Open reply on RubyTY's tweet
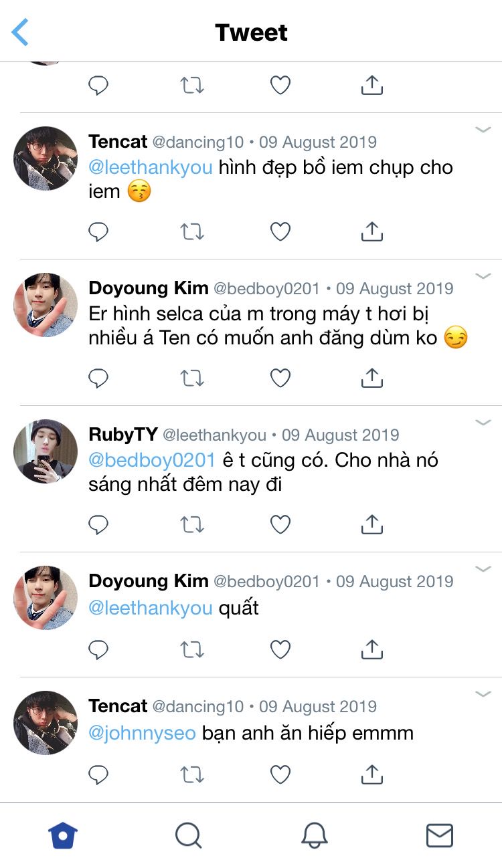Image resolution: width=502 pixels, height=868 pixels. [x=98, y=525]
